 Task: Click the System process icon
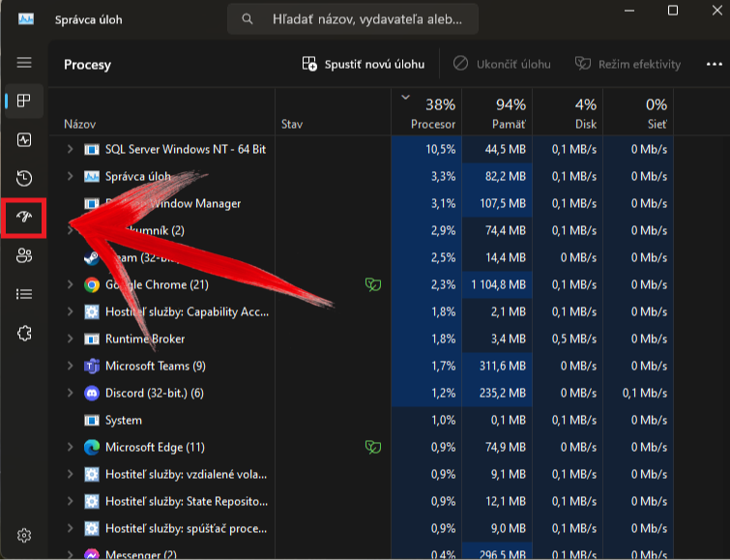point(92,420)
